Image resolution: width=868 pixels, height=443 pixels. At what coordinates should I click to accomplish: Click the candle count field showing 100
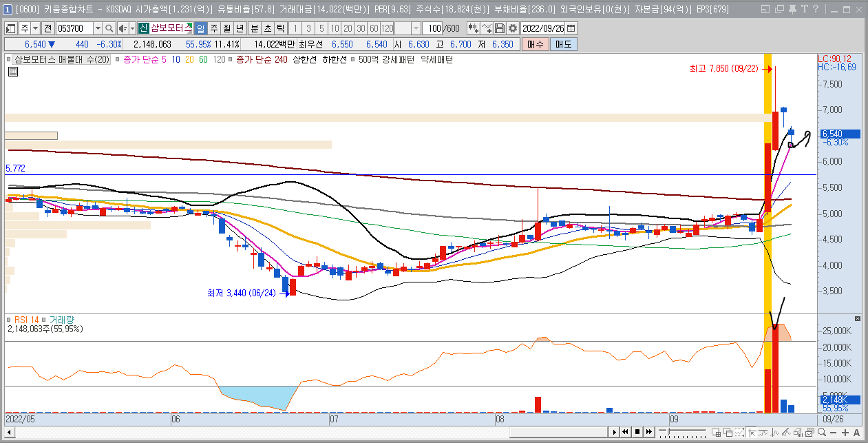pos(434,28)
